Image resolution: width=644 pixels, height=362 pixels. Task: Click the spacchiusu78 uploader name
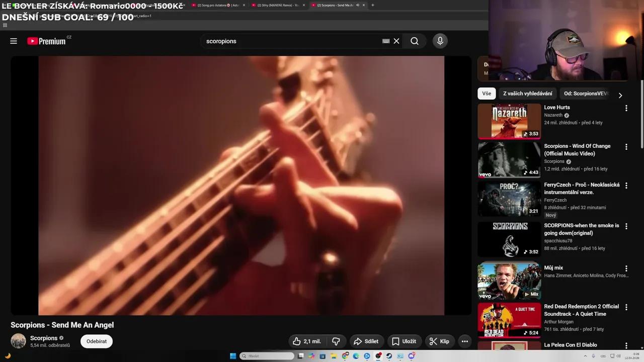point(558,241)
